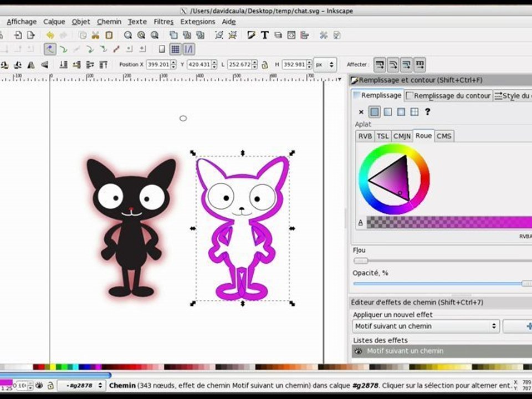Screen dimensions: 532x399
Task: Switch to the RVB color tab
Action: click(365, 136)
